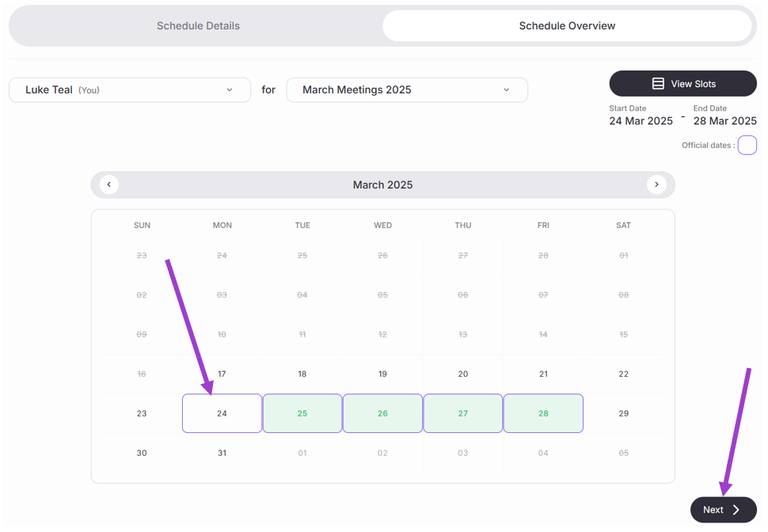Screen dimensions: 768x532
Task: Click chevron arrow in Next button
Action: pos(736,510)
